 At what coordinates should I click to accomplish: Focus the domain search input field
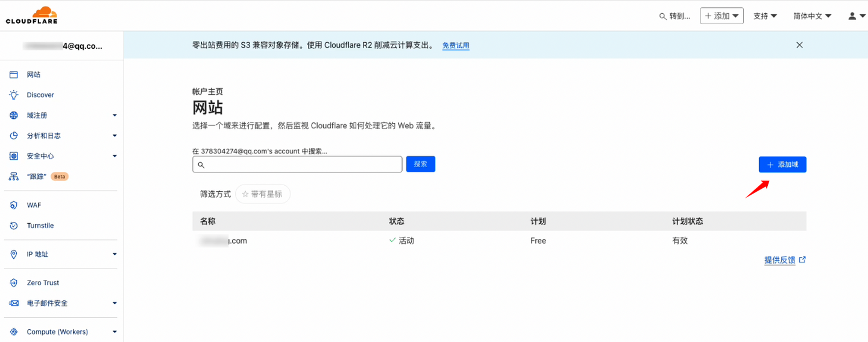(297, 164)
